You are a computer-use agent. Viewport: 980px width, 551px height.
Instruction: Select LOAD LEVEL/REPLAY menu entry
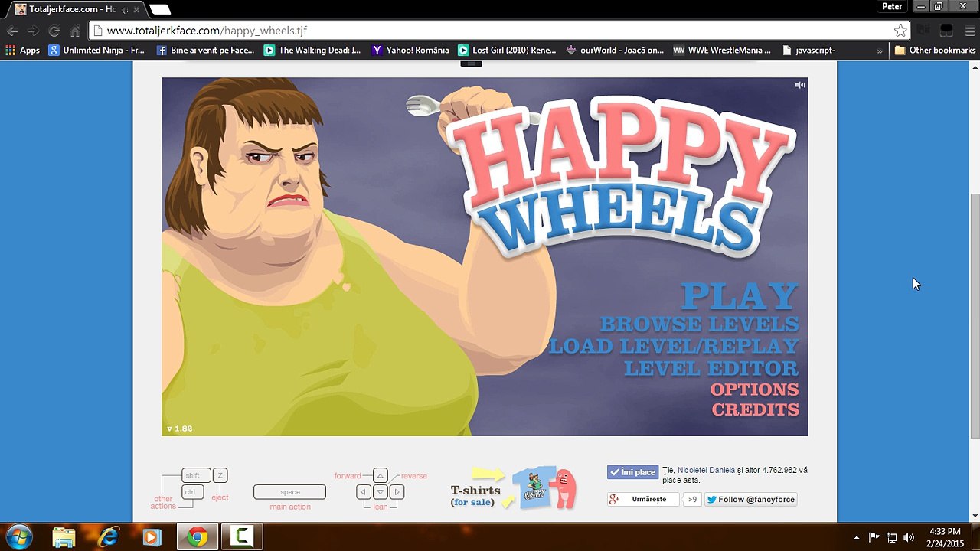coord(674,346)
